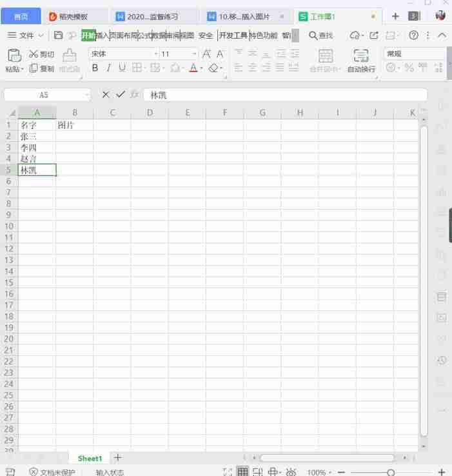452x476 pixels.
Task: Click the Merge and Center icon
Action: click(x=326, y=56)
